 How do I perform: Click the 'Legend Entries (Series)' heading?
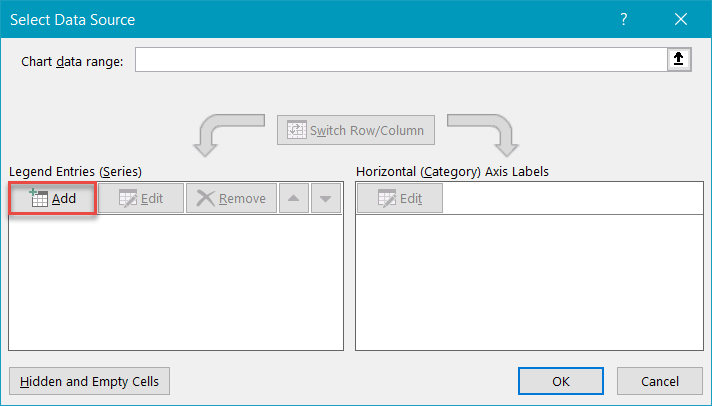coord(75,171)
